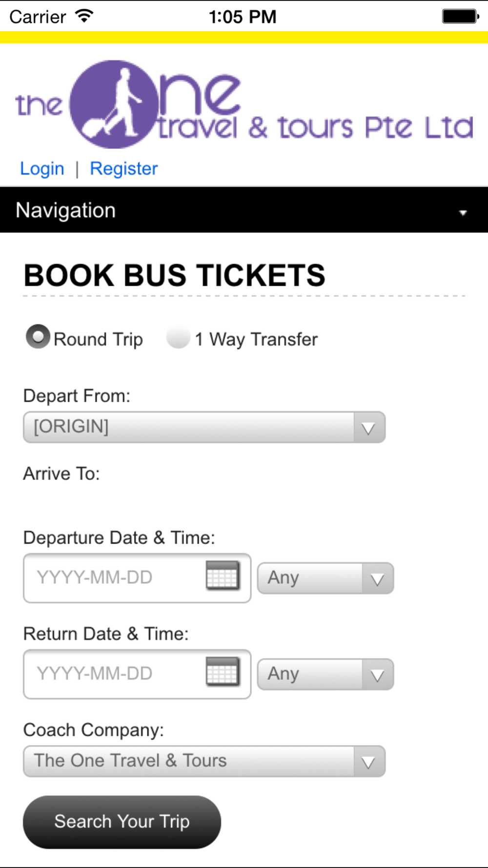Image resolution: width=488 pixels, height=868 pixels.
Task: Select the 1 Way Transfer option
Action: click(x=178, y=338)
